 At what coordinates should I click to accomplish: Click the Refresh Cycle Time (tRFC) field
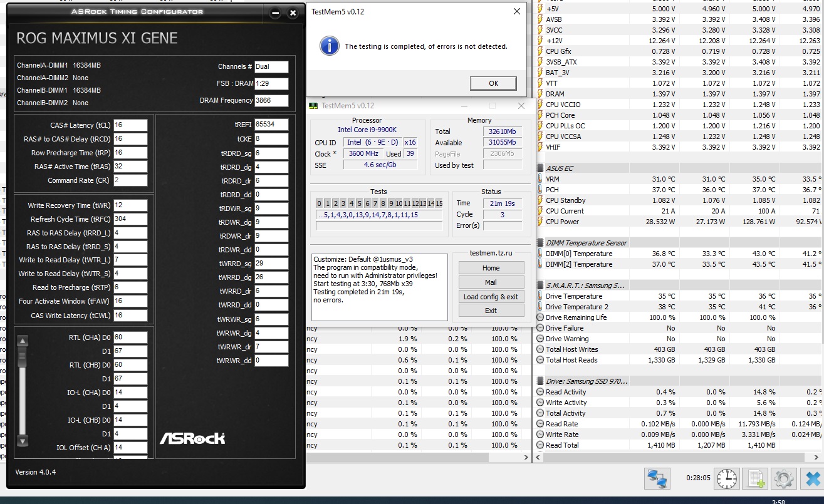(130, 219)
